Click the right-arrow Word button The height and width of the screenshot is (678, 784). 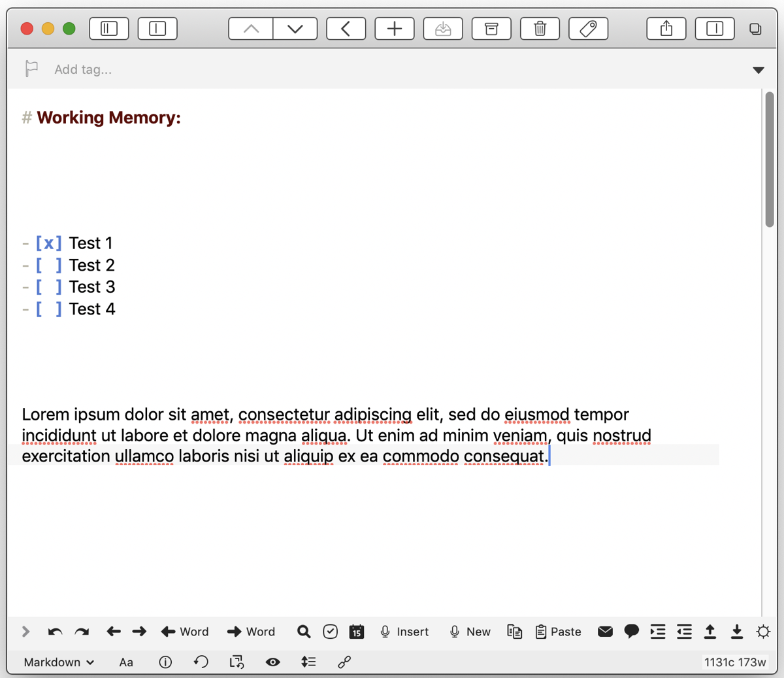pos(251,632)
